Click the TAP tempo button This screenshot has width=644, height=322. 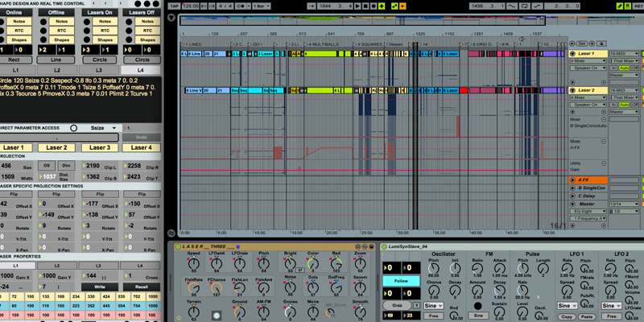click(175, 6)
